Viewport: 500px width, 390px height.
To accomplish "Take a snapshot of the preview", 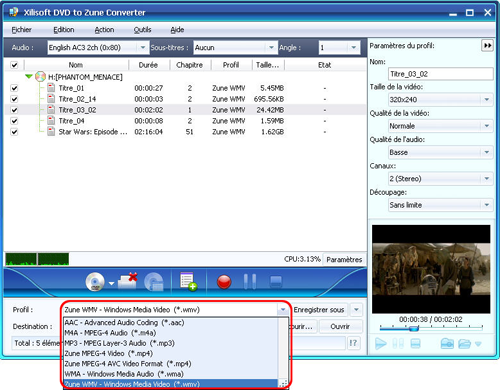I will (x=447, y=344).
